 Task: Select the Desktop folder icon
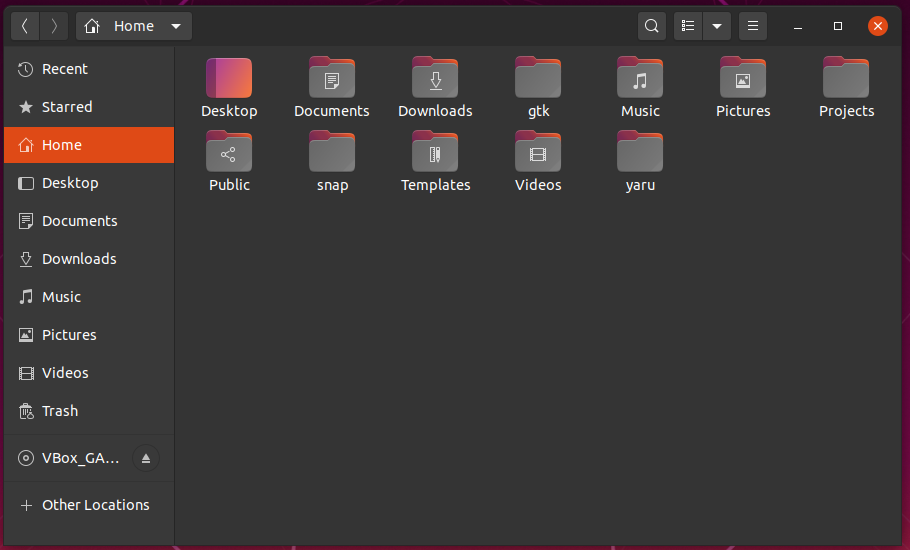pyautogui.click(x=229, y=78)
